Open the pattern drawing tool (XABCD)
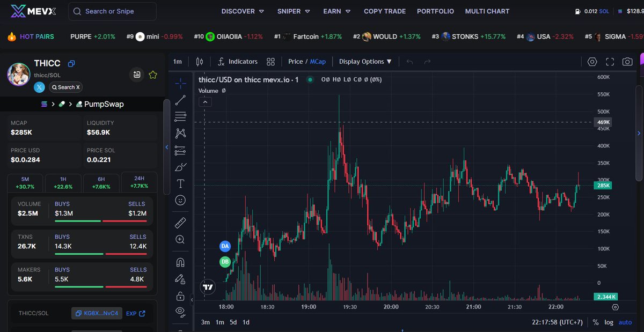The width and height of the screenshot is (644, 332). pos(180,133)
